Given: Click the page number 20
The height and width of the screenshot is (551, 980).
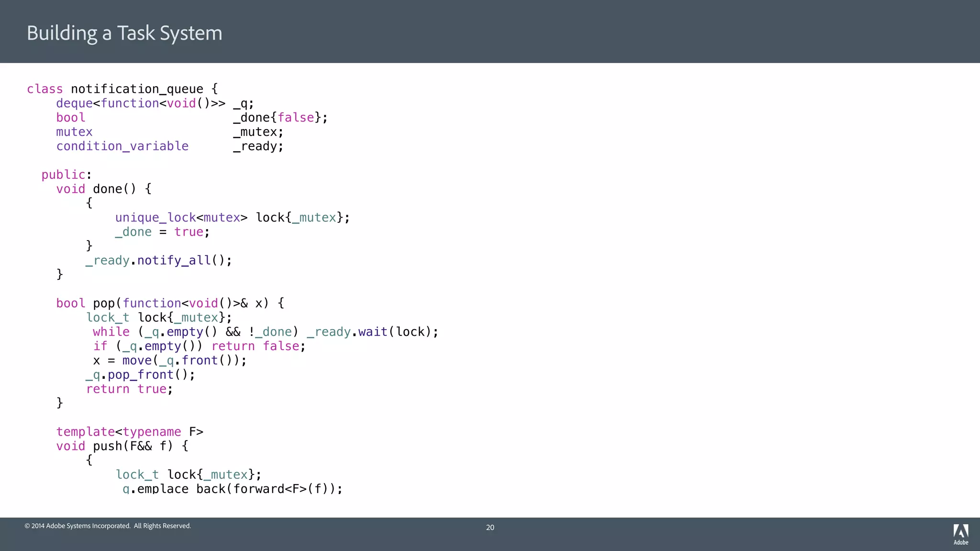Looking at the screenshot, I should pyautogui.click(x=490, y=528).
